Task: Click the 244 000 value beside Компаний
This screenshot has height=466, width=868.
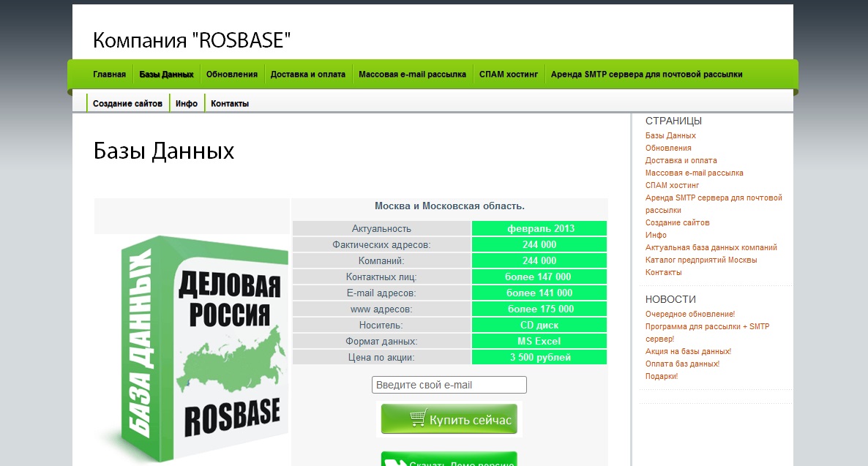Action: click(x=539, y=260)
